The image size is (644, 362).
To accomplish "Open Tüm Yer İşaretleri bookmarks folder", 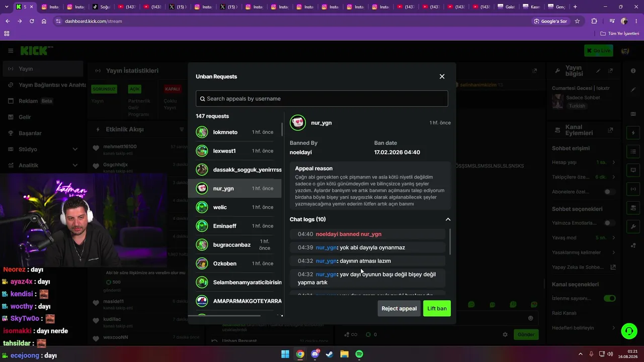I will (x=620, y=34).
